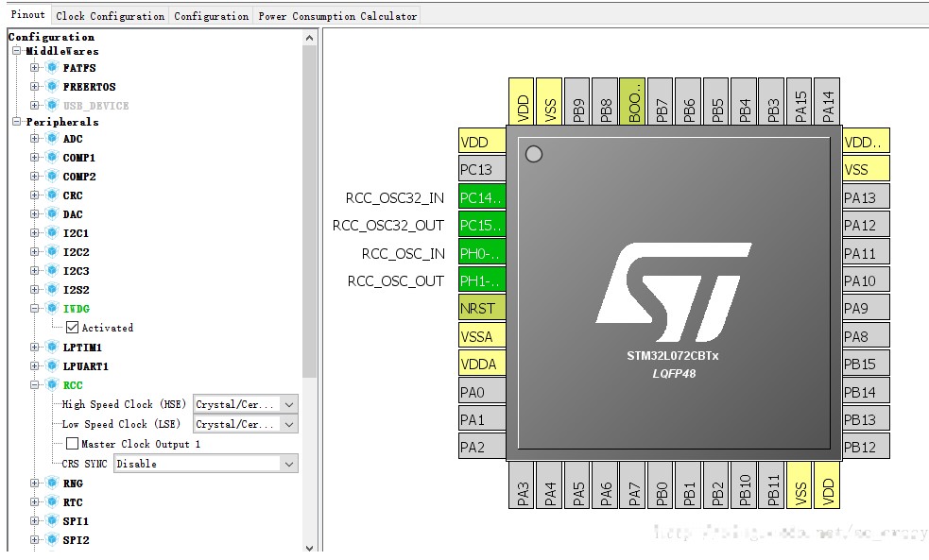929x560 pixels.
Task: Click the SPI1 peripheral cube icon
Action: [53, 521]
